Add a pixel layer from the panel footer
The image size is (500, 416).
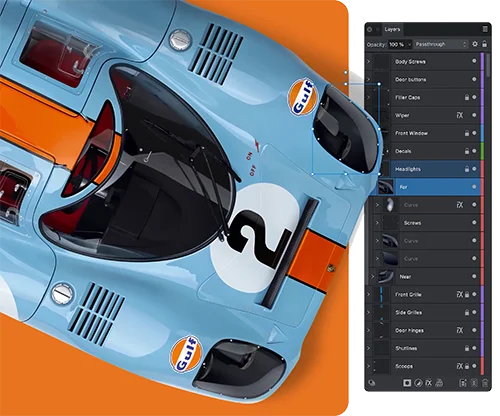(x=474, y=383)
